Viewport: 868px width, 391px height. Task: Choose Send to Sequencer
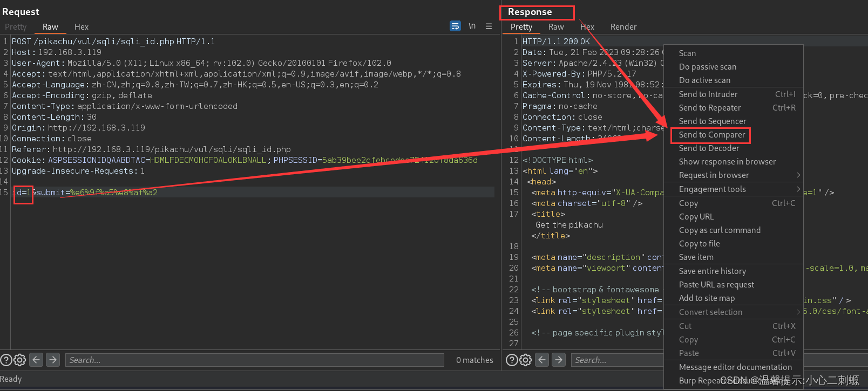(x=734, y=121)
